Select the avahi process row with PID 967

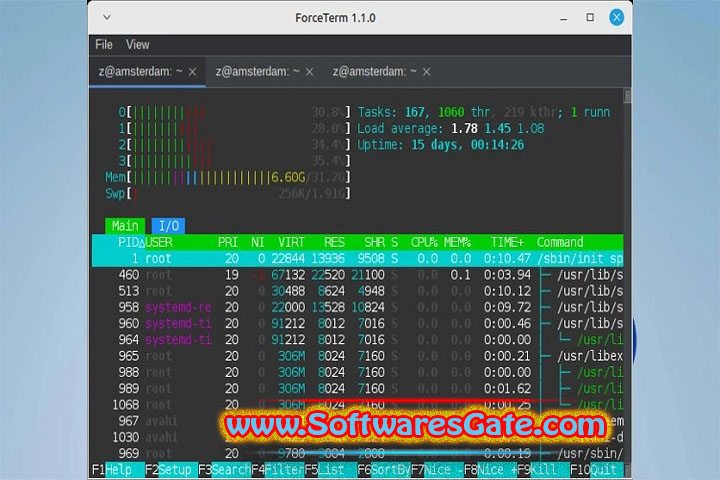pyautogui.click(x=357, y=421)
